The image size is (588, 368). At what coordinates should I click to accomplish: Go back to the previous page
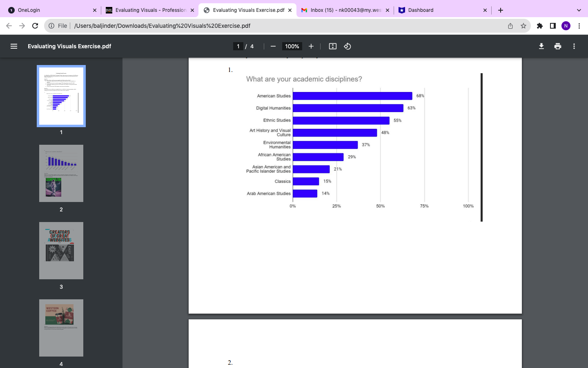point(9,26)
